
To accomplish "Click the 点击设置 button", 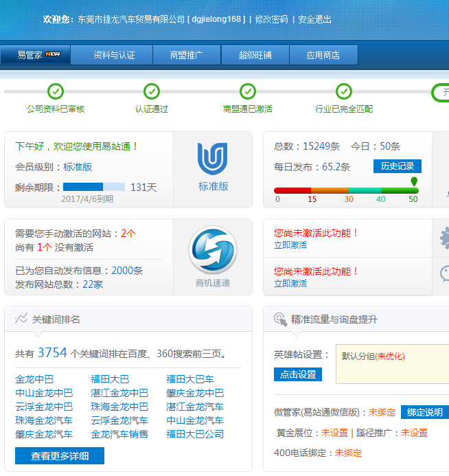I will tap(297, 374).
